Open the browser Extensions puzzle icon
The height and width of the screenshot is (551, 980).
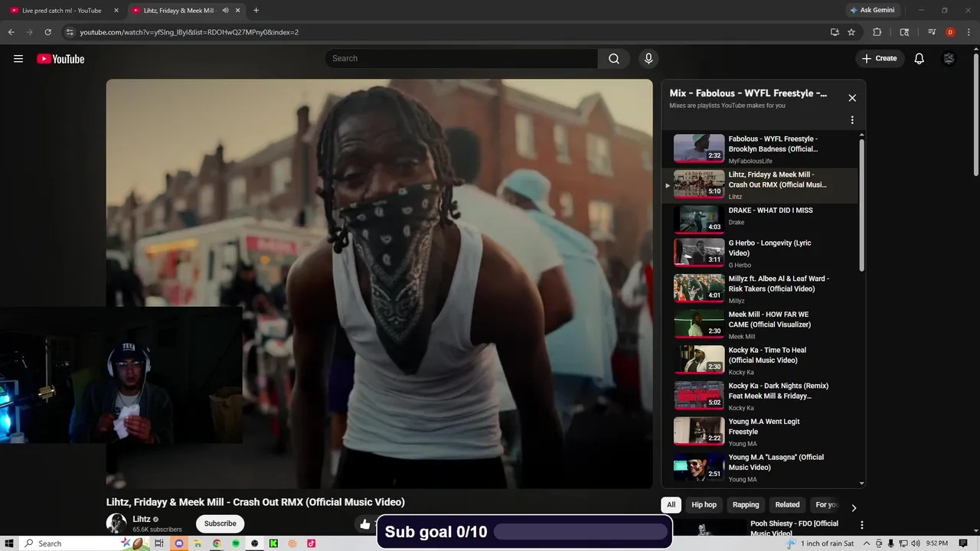[877, 32]
